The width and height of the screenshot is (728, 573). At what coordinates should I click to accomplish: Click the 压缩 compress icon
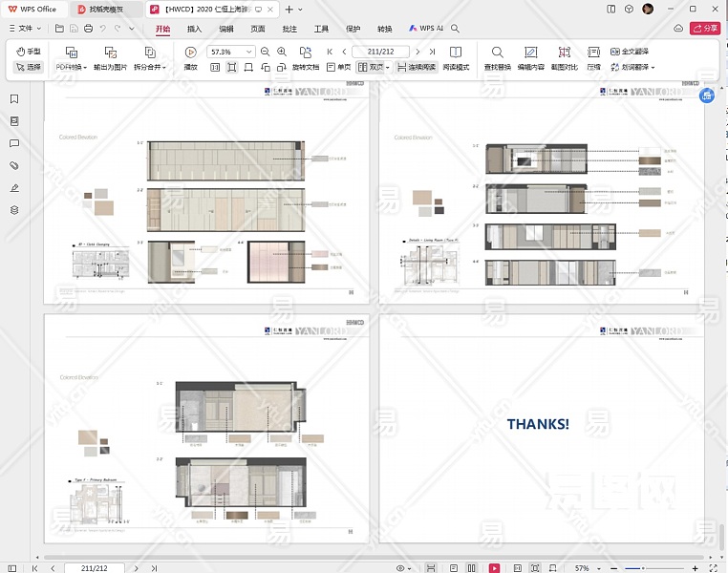pyautogui.click(x=593, y=58)
